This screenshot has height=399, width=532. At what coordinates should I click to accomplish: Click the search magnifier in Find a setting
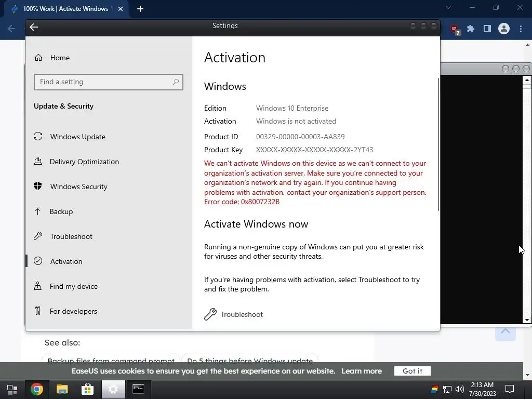[176, 82]
